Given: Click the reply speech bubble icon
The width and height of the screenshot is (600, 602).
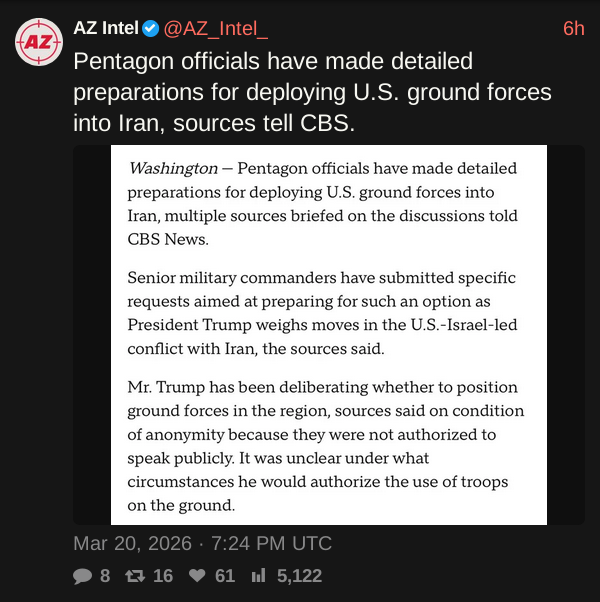Looking at the screenshot, I should pos(82,576).
